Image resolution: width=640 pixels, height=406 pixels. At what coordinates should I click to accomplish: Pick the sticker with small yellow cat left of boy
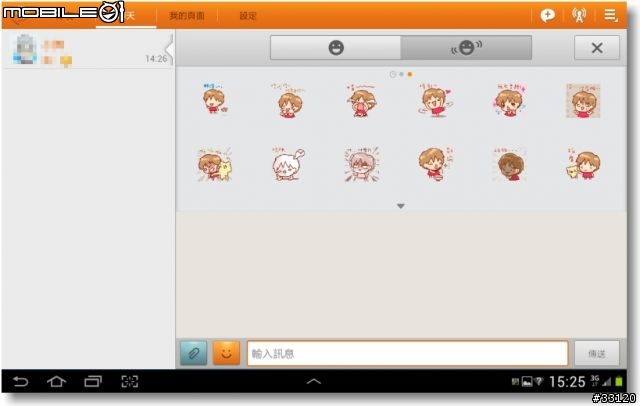(x=583, y=164)
